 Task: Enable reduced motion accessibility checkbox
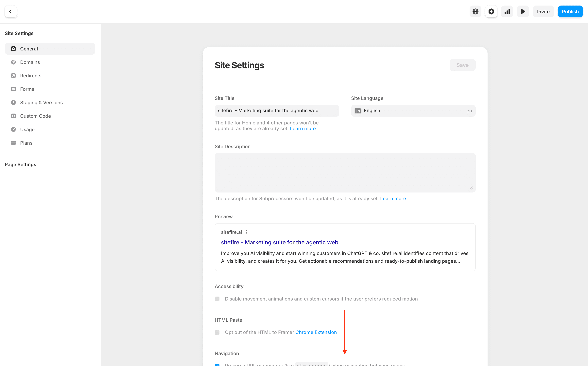click(x=217, y=299)
